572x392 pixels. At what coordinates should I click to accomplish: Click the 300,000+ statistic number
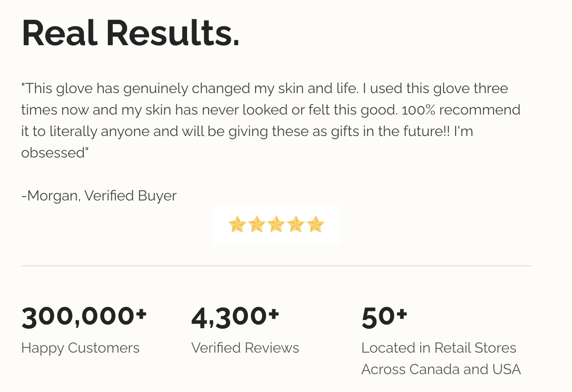coord(84,317)
